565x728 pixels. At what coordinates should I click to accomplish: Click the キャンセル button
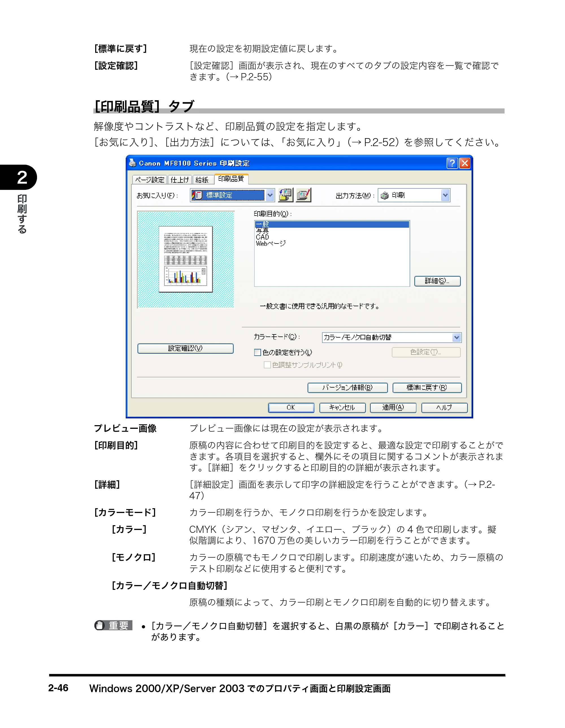(342, 408)
